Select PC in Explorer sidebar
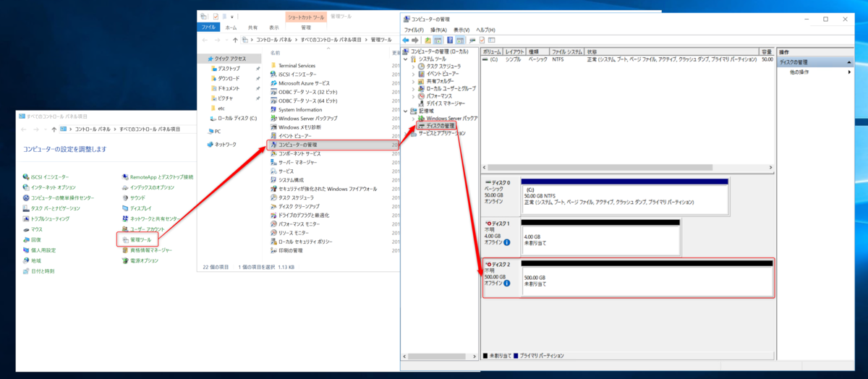 214,131
